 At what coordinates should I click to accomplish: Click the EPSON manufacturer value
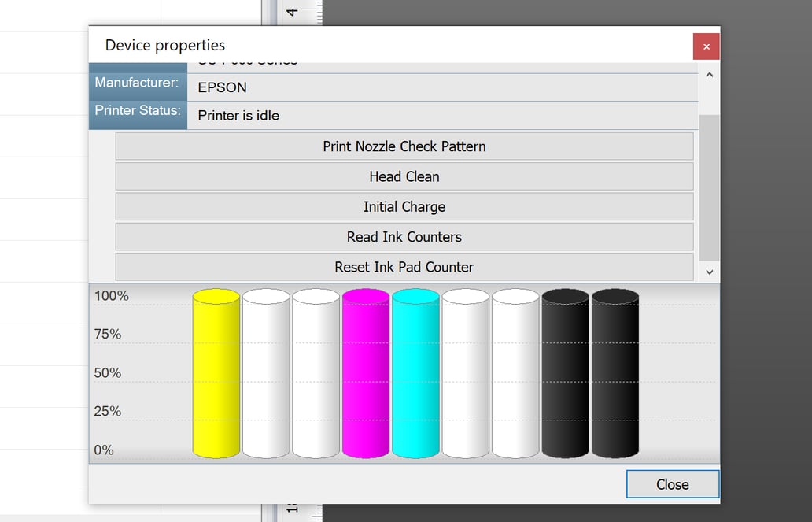tap(441, 87)
